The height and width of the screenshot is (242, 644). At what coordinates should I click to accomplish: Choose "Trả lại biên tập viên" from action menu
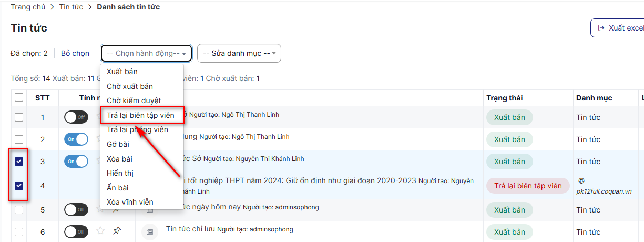tap(140, 115)
